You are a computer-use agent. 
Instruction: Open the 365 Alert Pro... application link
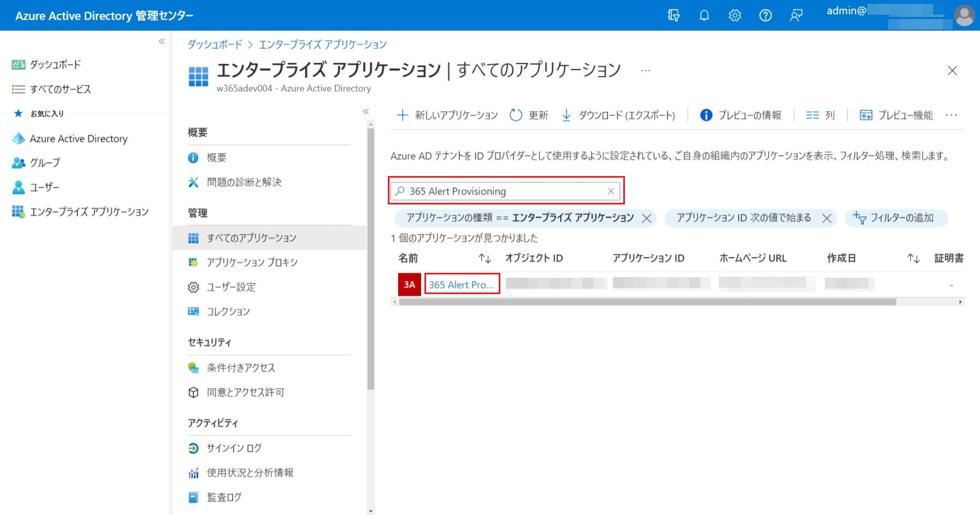[x=461, y=284]
